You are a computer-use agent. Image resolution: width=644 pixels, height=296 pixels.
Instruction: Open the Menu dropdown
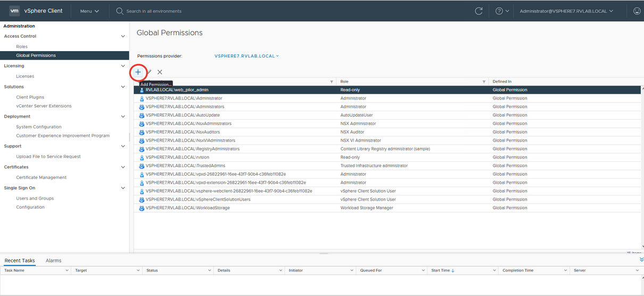tap(89, 11)
